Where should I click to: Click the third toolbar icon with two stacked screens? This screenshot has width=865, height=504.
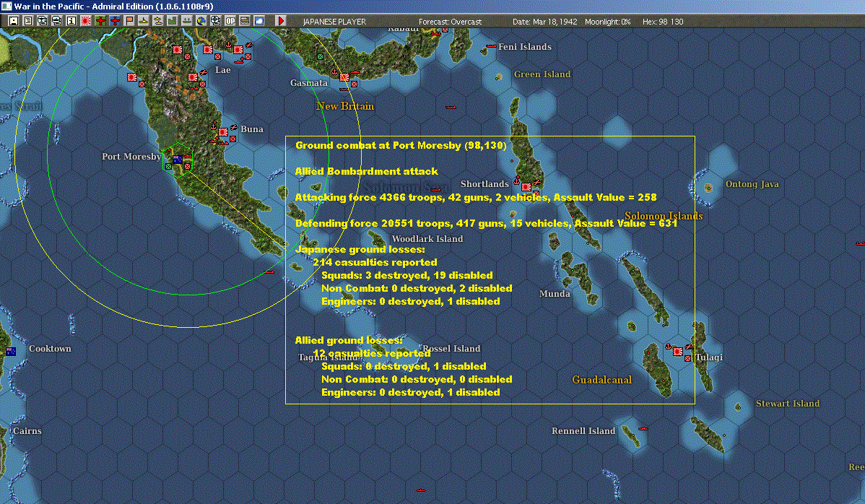pos(43,21)
